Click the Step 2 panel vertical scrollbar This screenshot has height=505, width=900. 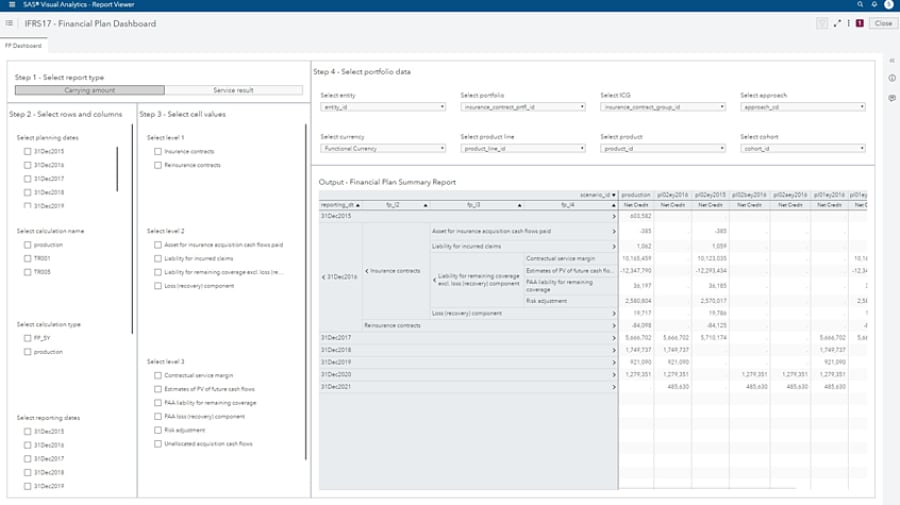132,230
